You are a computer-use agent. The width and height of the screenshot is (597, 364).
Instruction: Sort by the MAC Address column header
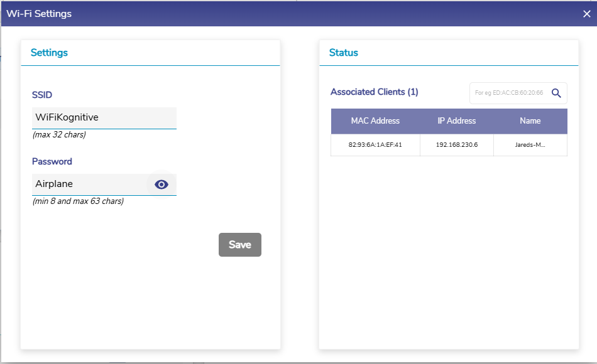click(375, 121)
